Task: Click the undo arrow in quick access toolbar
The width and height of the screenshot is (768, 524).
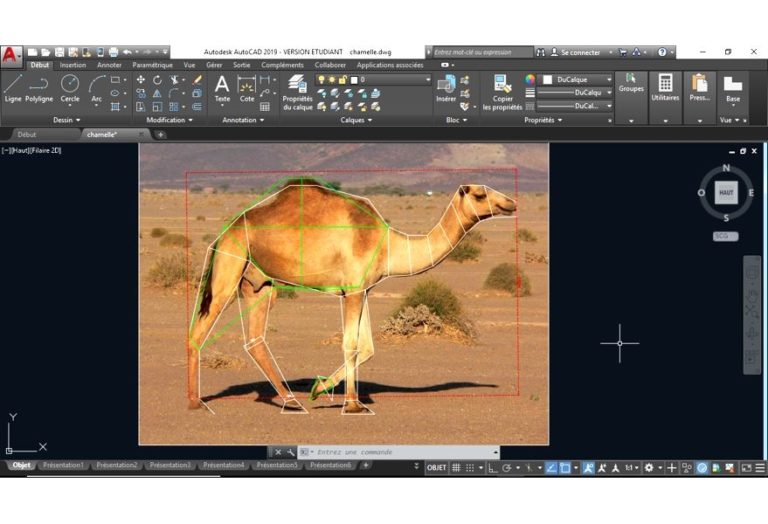Action: click(127, 52)
